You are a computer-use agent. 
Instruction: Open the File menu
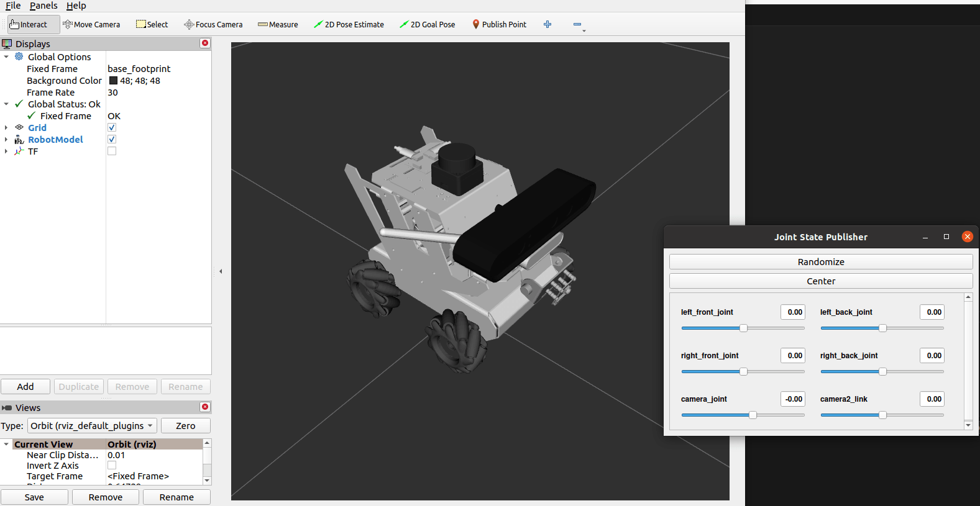(13, 6)
